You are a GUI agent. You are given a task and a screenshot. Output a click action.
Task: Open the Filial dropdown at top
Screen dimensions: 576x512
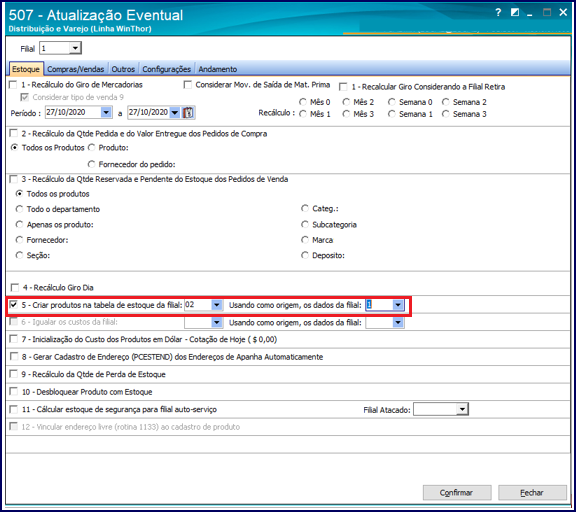point(75,48)
